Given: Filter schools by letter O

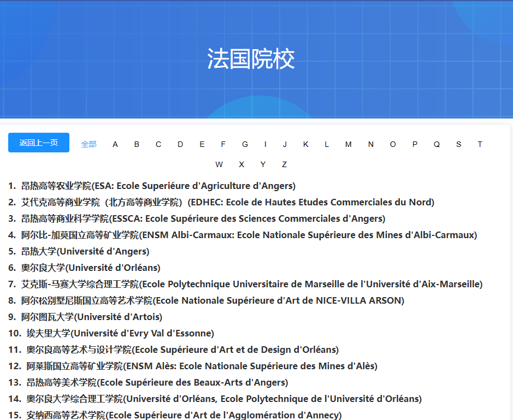Looking at the screenshot, I should pos(393,144).
